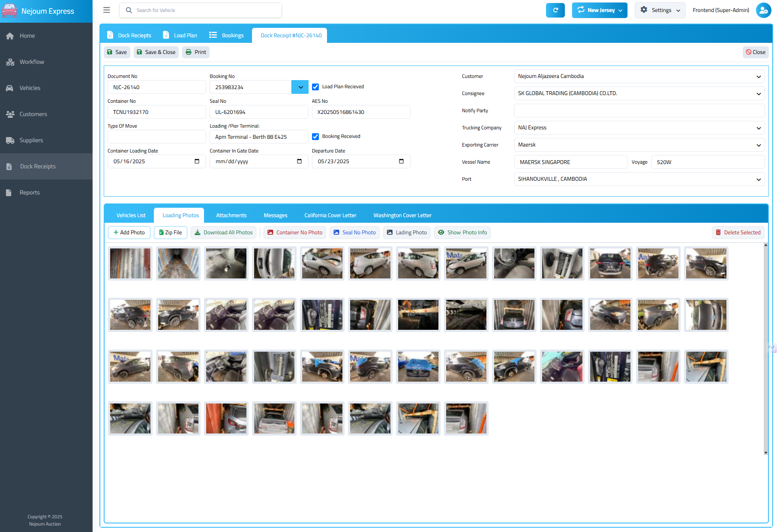
Task: Open calendar picker for Container In Gate Date
Action: tap(299, 161)
